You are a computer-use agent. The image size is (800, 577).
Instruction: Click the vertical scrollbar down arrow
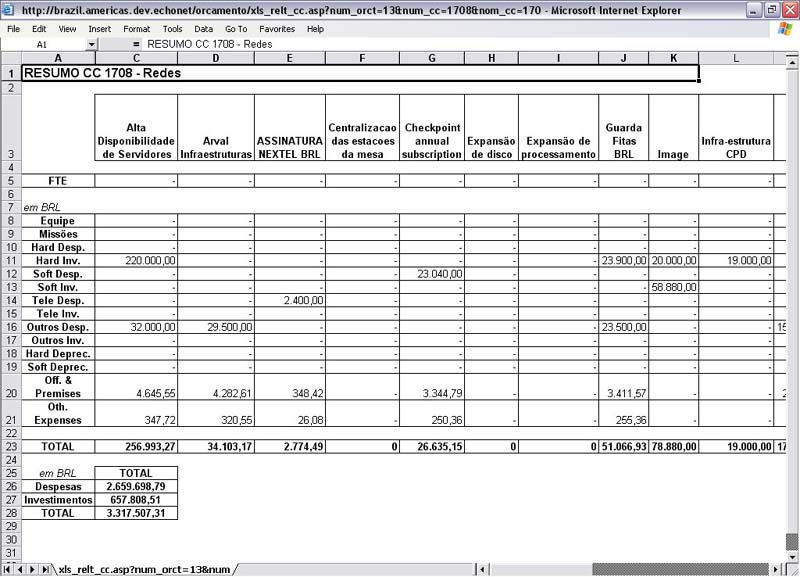792,557
